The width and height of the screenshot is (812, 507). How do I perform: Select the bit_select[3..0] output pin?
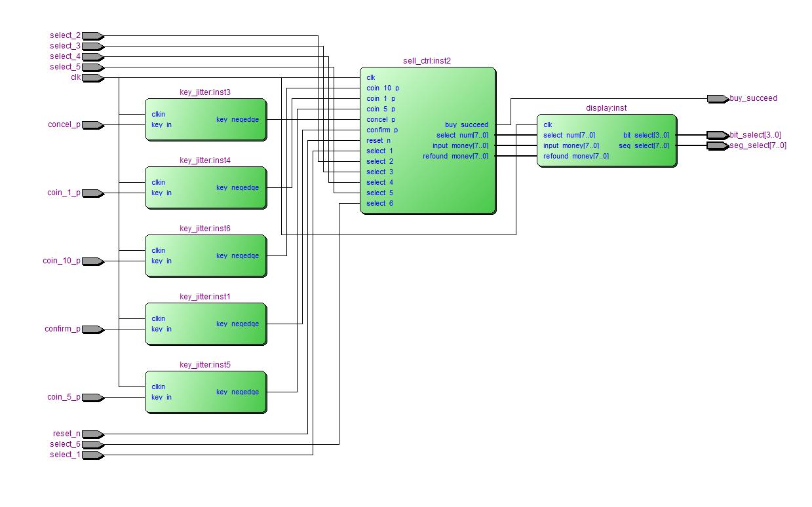tap(718, 135)
